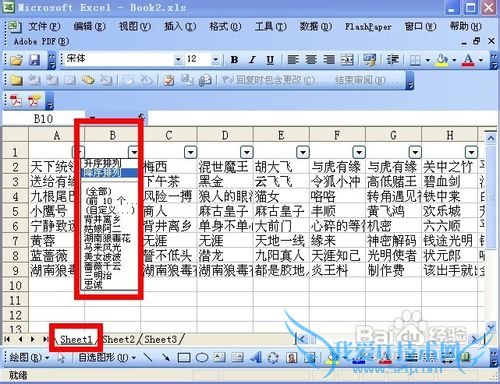Viewport: 500px width, 384px height.
Task: Select (自定义...) filter option
Action: point(110,210)
